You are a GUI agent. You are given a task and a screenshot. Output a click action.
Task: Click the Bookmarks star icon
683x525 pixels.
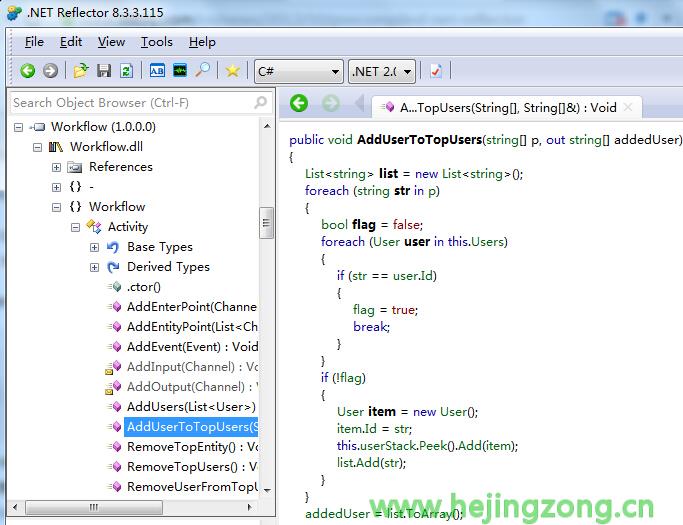232,70
